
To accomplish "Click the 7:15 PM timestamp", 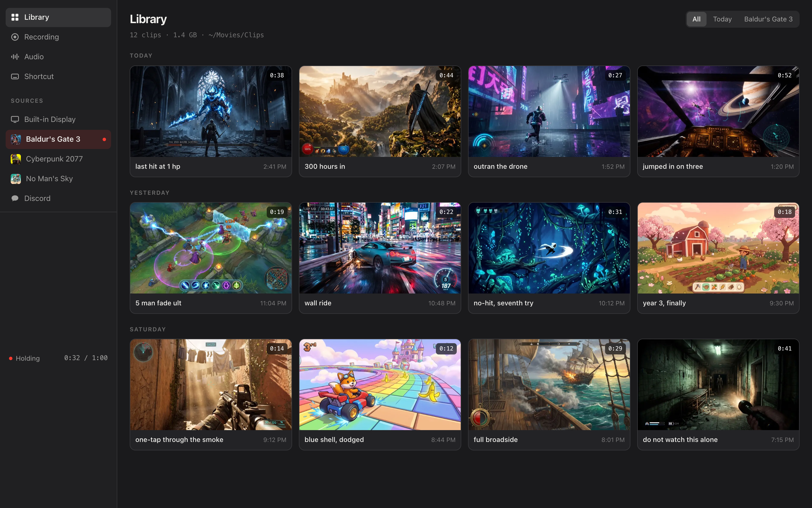I will (x=782, y=440).
